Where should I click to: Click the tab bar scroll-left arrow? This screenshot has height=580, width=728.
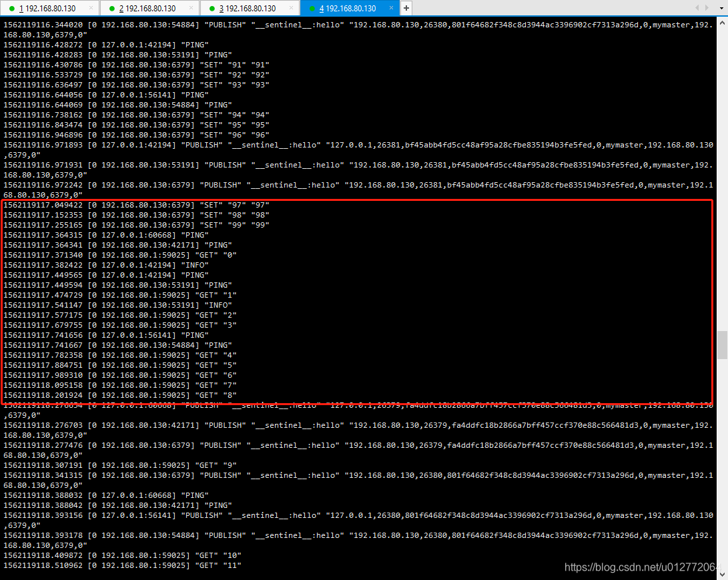[697, 8]
